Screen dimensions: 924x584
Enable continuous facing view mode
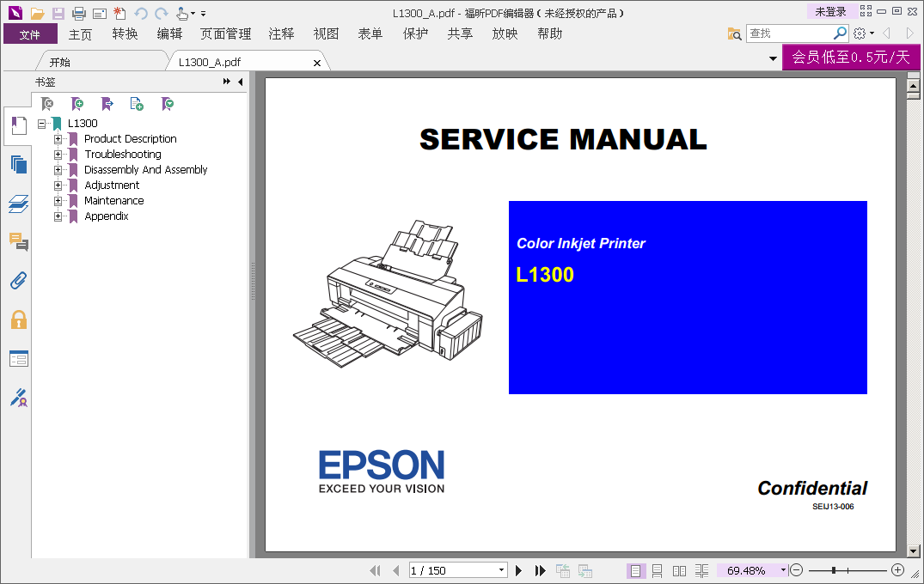tap(702, 570)
